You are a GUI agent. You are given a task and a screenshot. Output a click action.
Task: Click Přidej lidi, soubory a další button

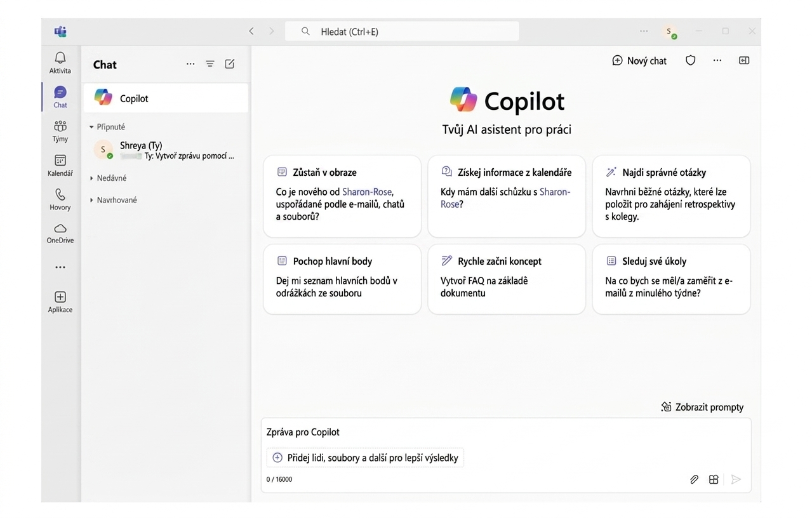(365, 458)
